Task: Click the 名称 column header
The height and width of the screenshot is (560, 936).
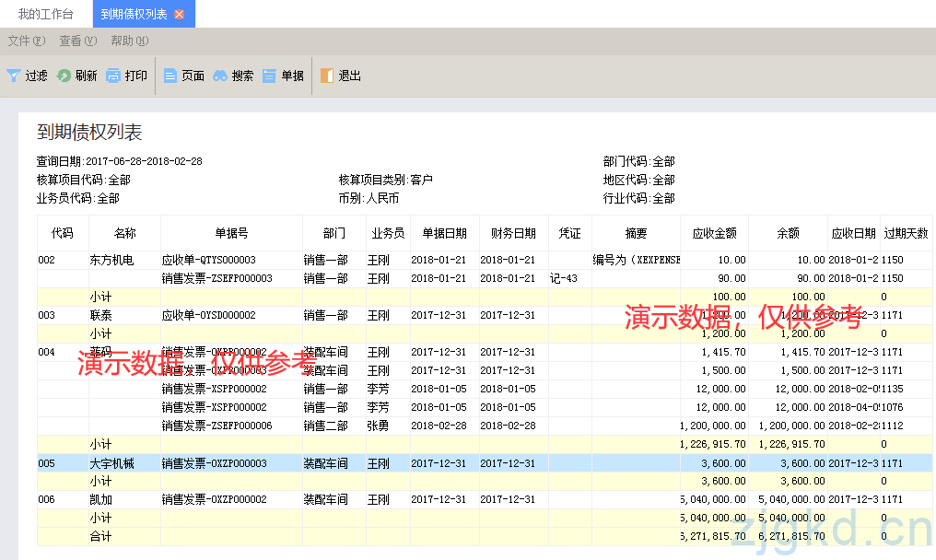Action: coord(124,233)
